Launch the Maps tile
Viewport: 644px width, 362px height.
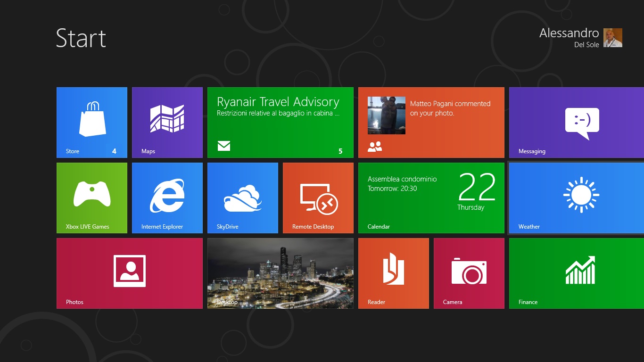click(167, 123)
